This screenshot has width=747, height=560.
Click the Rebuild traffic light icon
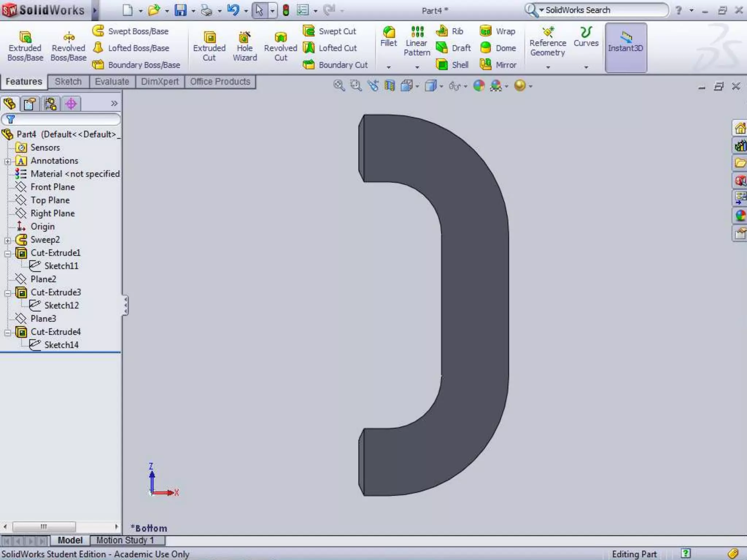coord(286,10)
